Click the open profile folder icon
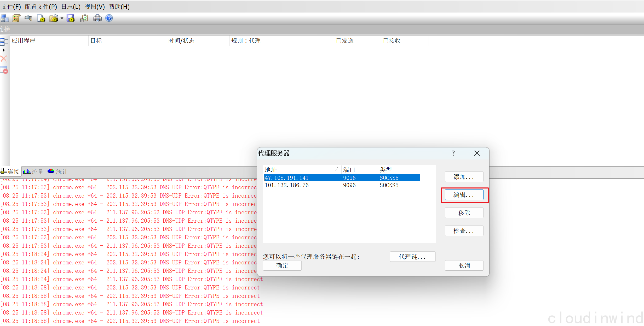 (x=54, y=18)
